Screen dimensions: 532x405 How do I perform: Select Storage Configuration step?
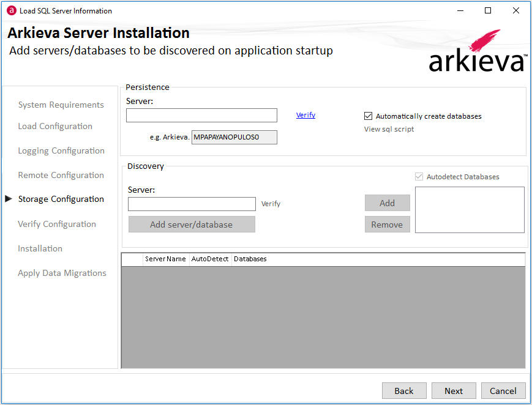(x=61, y=199)
